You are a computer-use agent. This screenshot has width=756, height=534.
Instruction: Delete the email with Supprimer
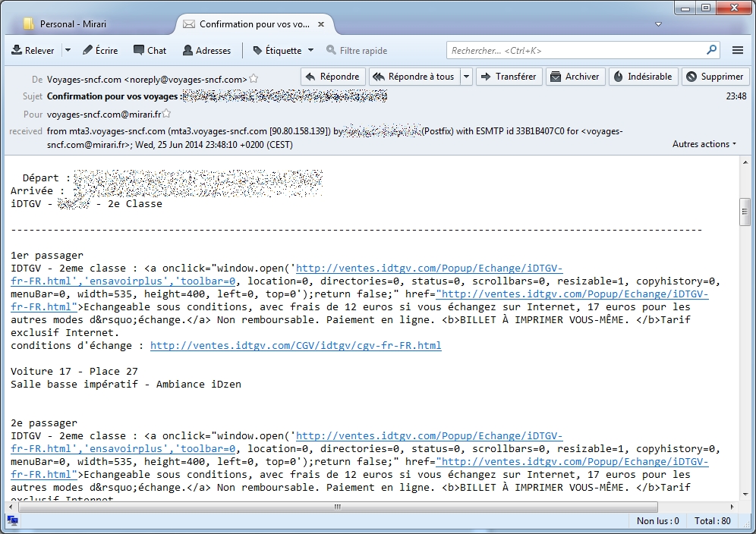pyautogui.click(x=714, y=77)
